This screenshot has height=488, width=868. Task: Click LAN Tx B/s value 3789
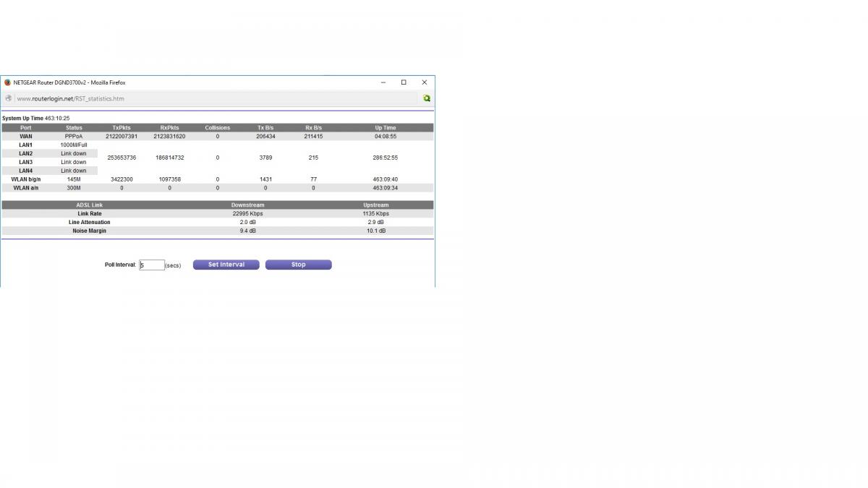[x=265, y=158]
